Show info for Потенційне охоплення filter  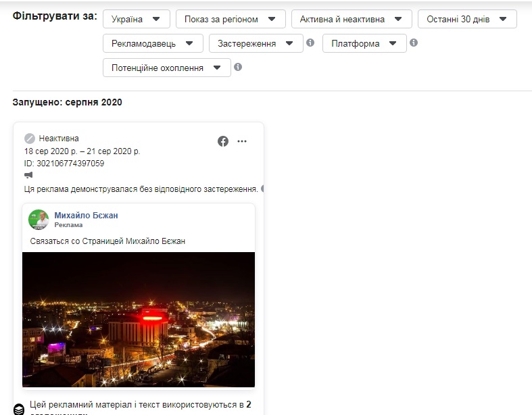tap(238, 67)
